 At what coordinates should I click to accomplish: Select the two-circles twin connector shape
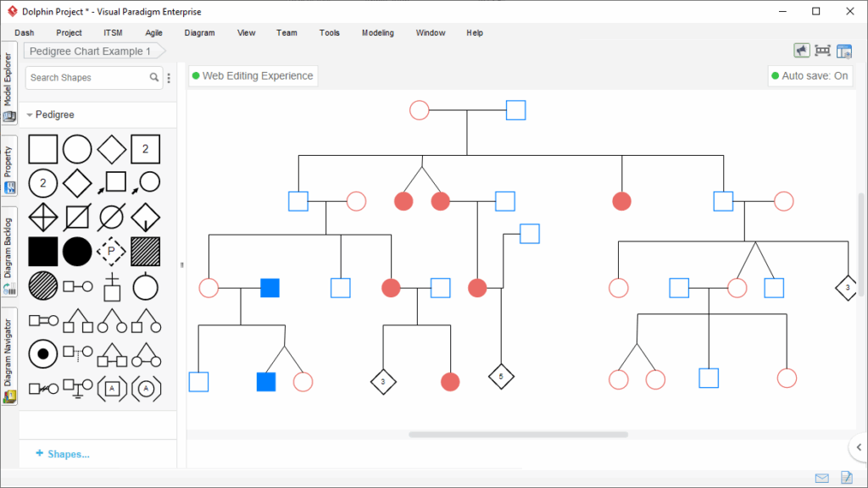[x=111, y=320]
